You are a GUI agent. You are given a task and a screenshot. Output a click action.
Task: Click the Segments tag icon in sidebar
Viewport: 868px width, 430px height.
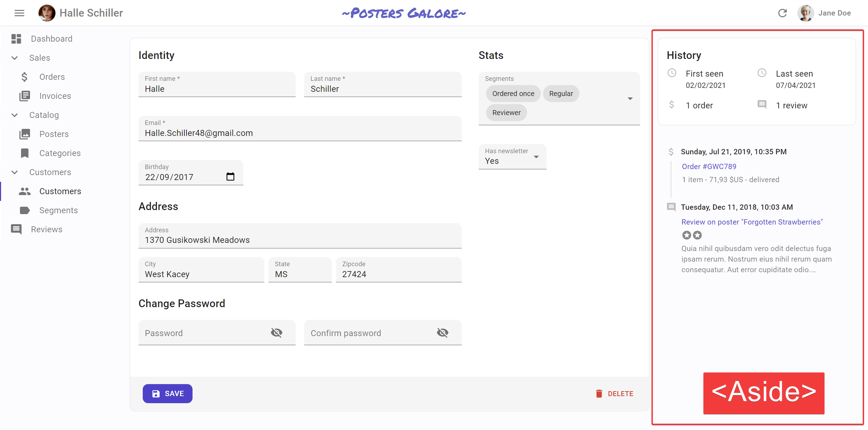pos(24,210)
